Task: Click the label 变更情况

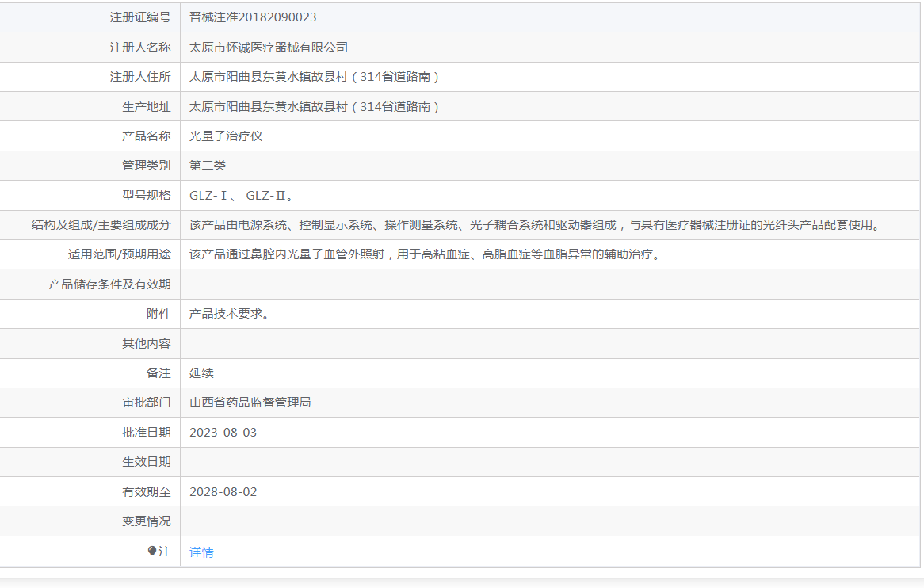Action: (146, 521)
